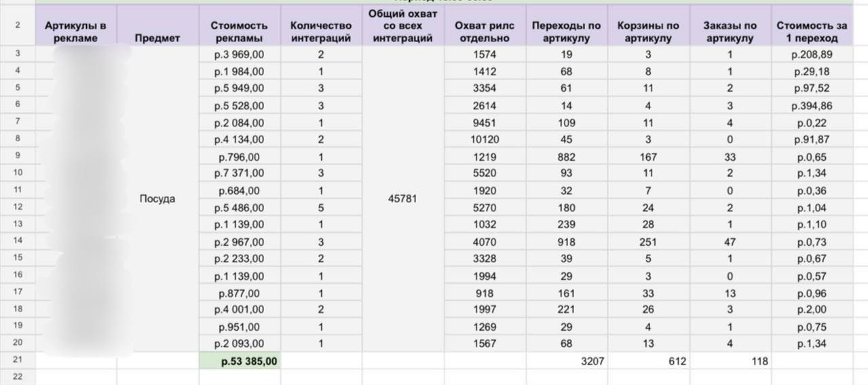Click the baskets cell showing 251
The width and height of the screenshot is (868, 385).
648,242
